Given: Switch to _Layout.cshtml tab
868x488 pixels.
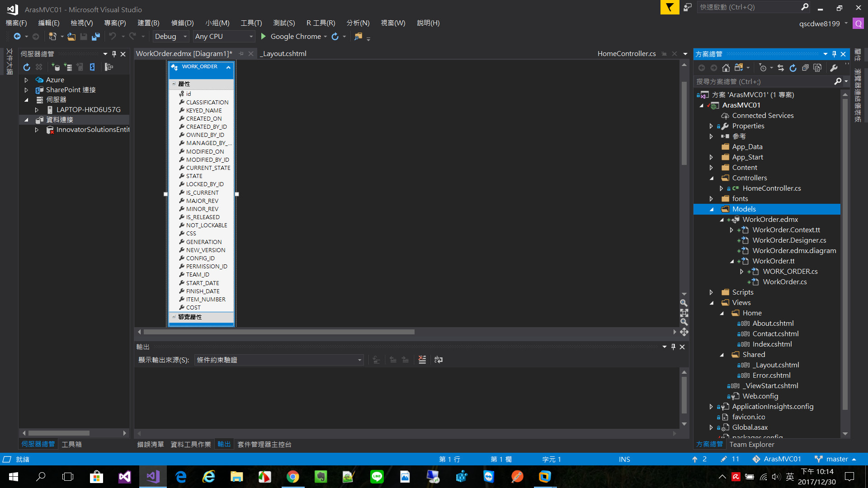Looking at the screenshot, I should [x=283, y=54].
